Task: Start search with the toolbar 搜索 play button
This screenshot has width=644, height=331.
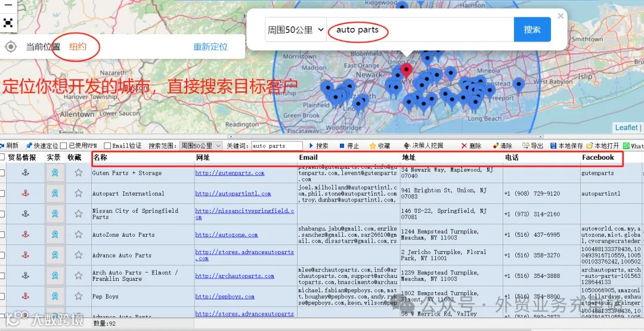Action: coord(318,146)
